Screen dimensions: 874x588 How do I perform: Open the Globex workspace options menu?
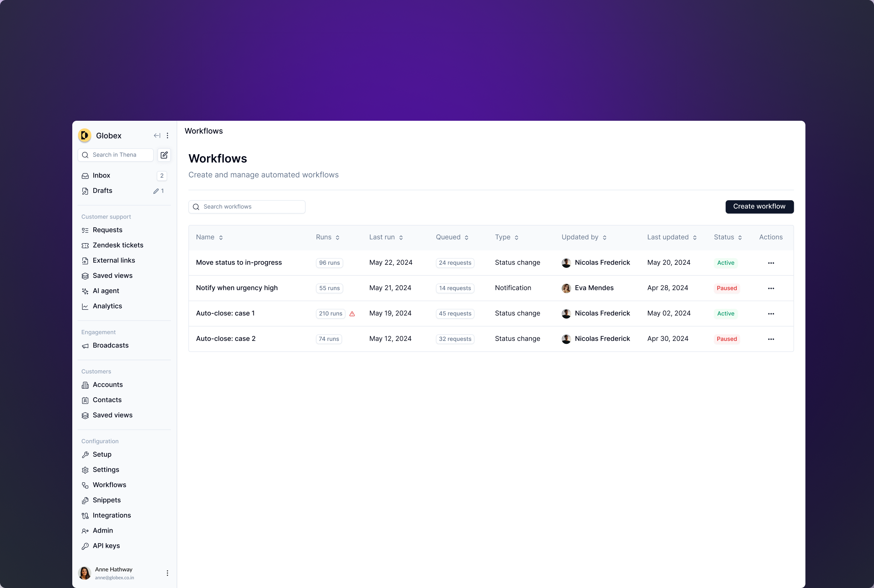coord(167,135)
